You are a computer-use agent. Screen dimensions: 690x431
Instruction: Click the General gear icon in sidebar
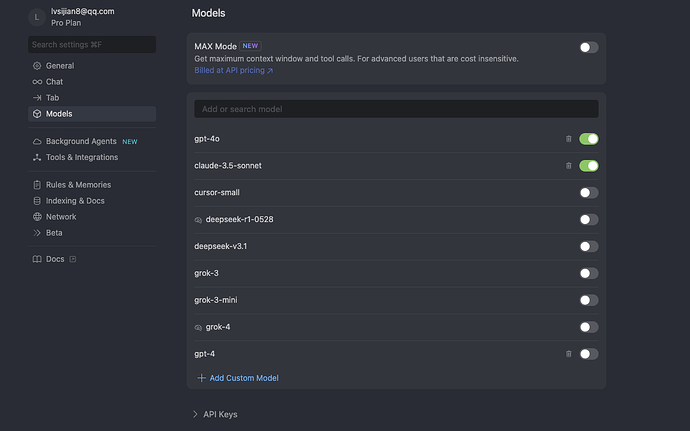pos(37,66)
